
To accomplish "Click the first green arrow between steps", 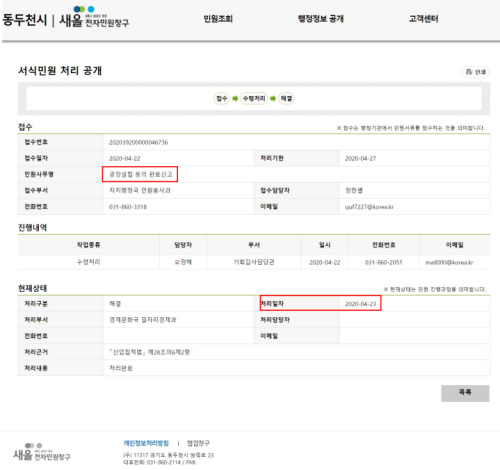I will pos(235,98).
